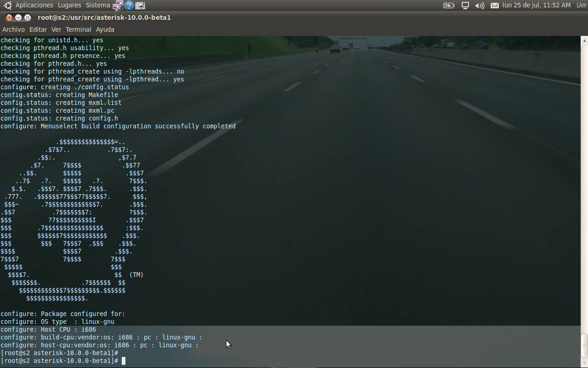Click the 'host-cpu:vendor:os' line
The image size is (588, 368).
click(x=100, y=345)
